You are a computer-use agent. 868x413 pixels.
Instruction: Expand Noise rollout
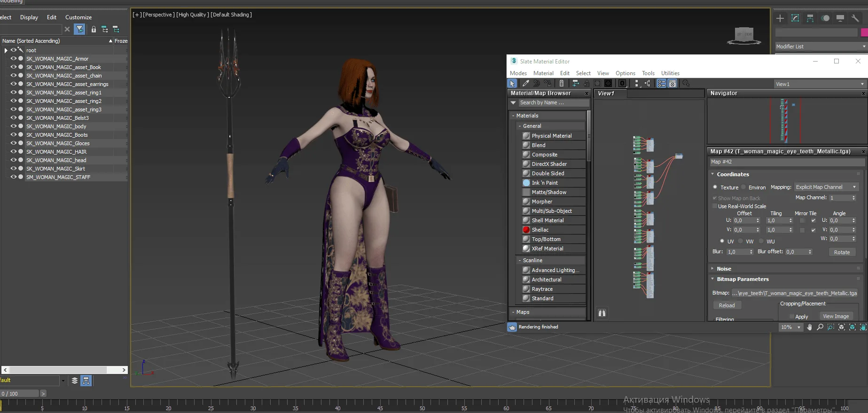[712, 269]
